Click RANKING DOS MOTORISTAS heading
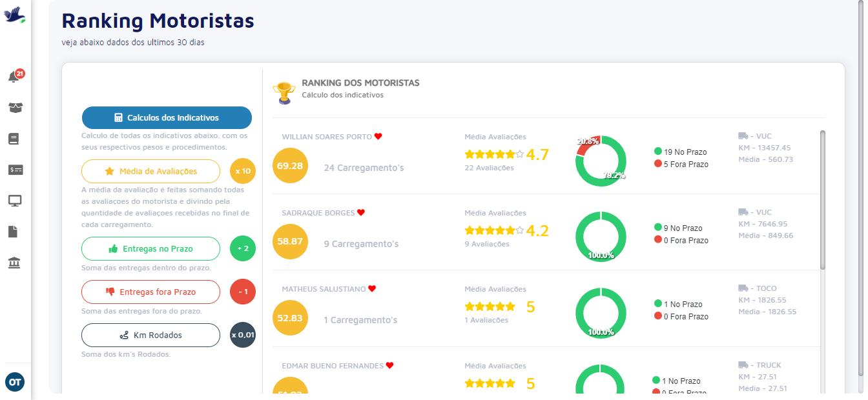868x400 pixels. point(360,83)
